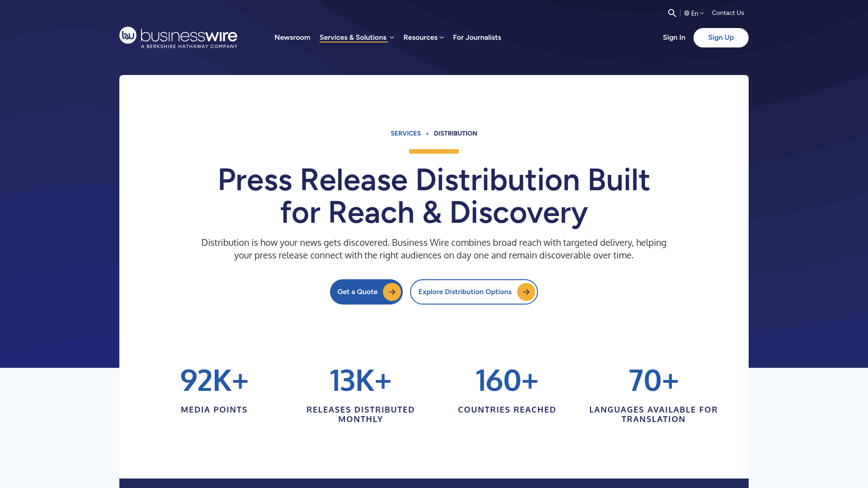Image resolution: width=868 pixels, height=488 pixels.
Task: Open the Newsroom nav item
Action: point(292,38)
